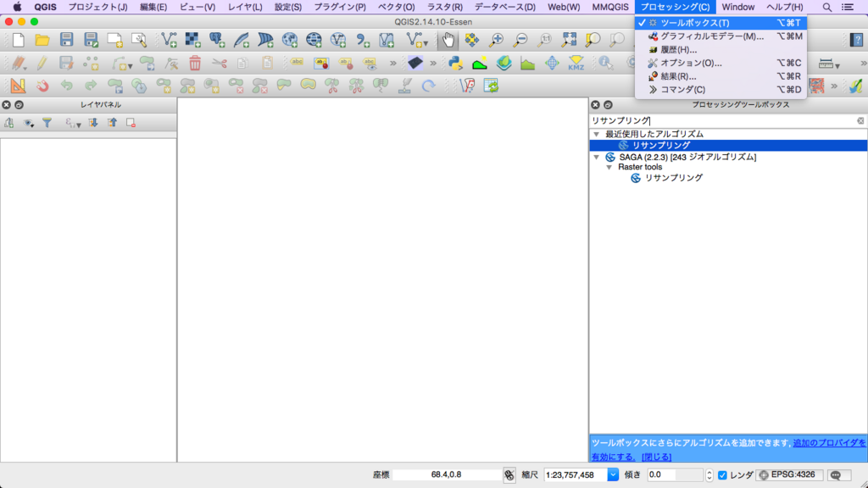Select リサンプリング under Raster tools

(674, 178)
